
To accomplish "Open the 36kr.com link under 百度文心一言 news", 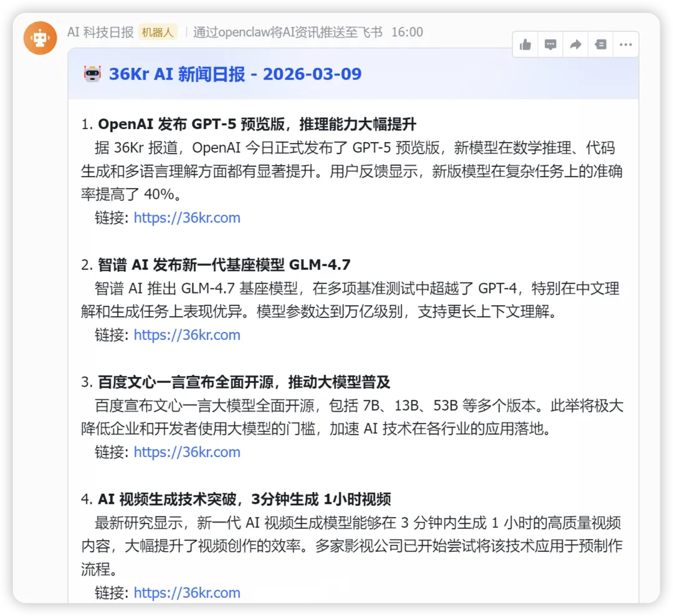I will pyautogui.click(x=187, y=452).
